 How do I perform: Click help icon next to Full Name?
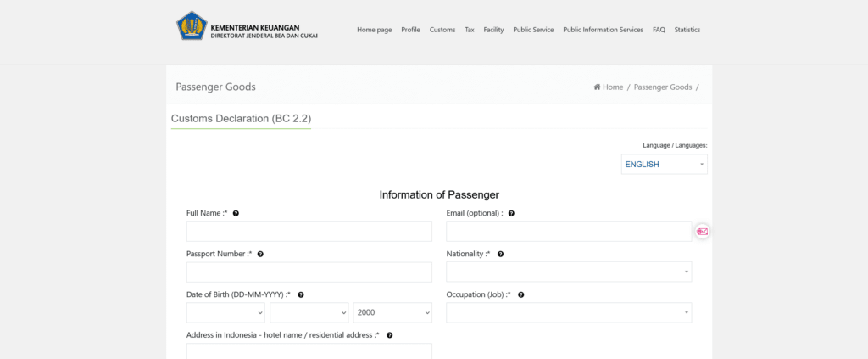[x=236, y=213]
